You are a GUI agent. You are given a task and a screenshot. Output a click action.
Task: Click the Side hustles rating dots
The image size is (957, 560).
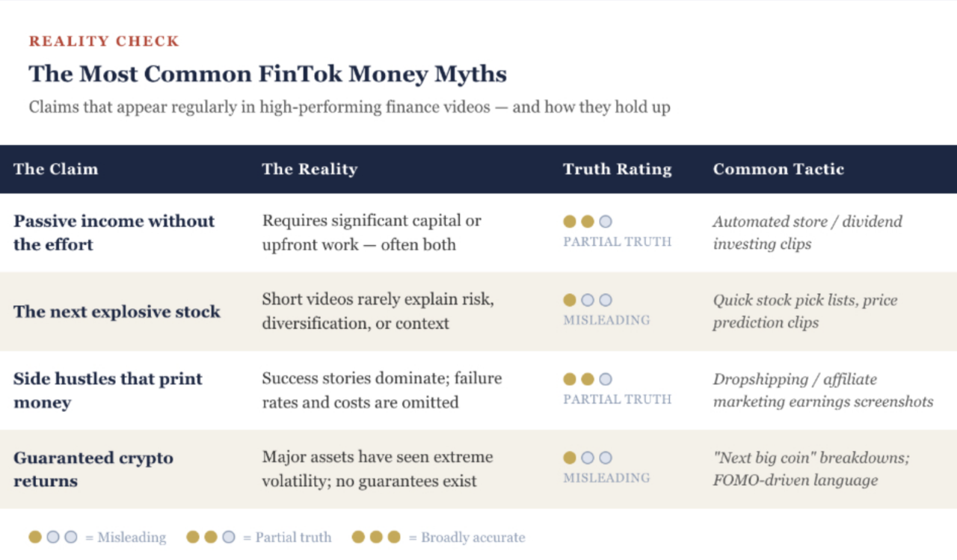[588, 379]
